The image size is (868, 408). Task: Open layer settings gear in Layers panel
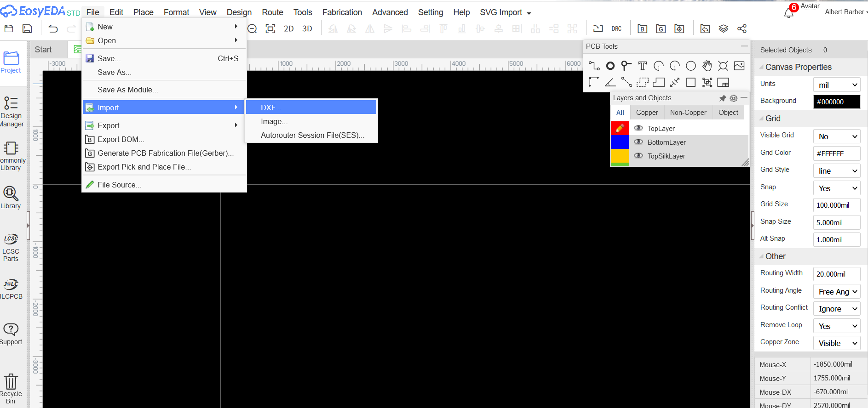pyautogui.click(x=734, y=98)
